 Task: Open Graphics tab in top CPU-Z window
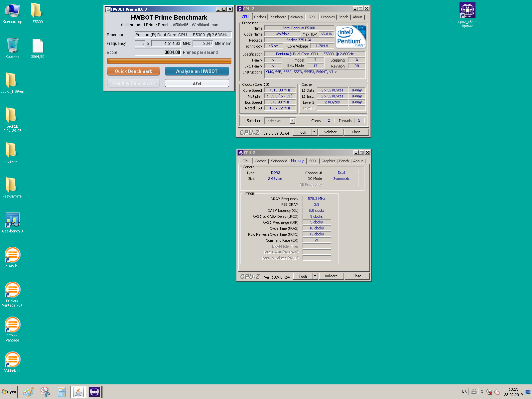[x=328, y=17]
